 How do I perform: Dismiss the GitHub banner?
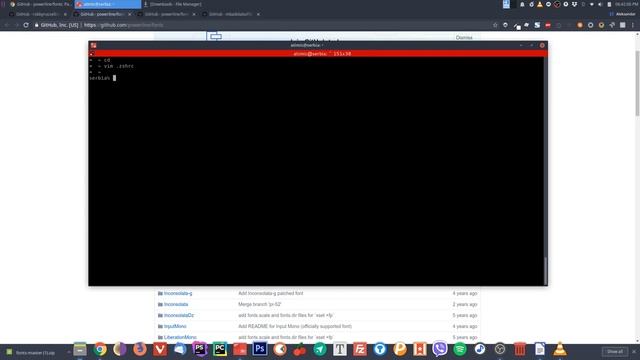coord(464,38)
